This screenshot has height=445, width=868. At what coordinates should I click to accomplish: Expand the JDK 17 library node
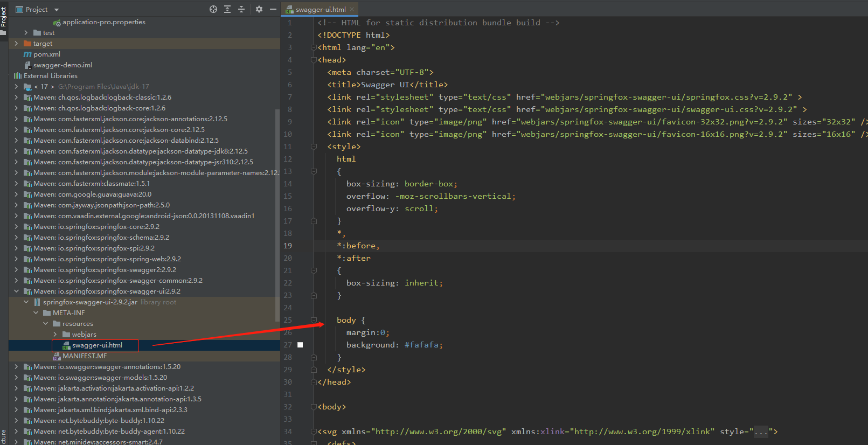coord(16,87)
